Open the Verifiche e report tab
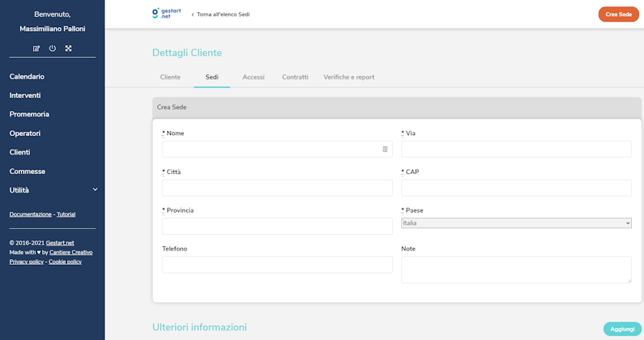 pos(348,77)
